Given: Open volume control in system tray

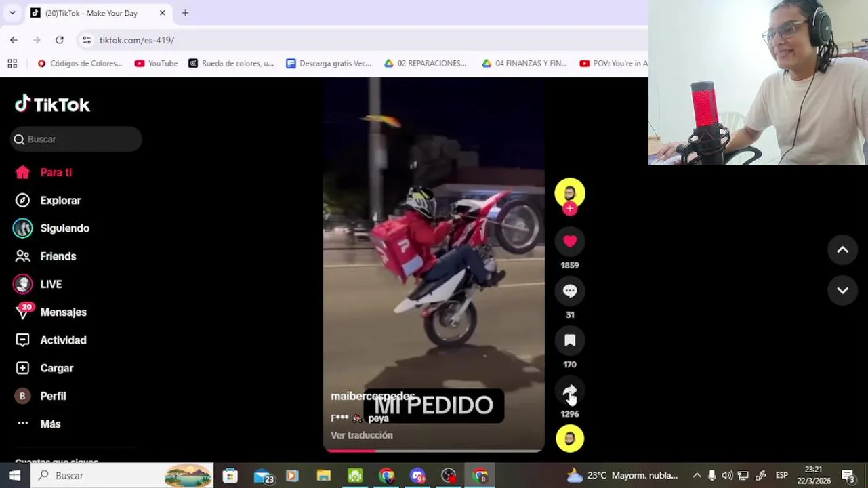Looking at the screenshot, I should tap(727, 476).
